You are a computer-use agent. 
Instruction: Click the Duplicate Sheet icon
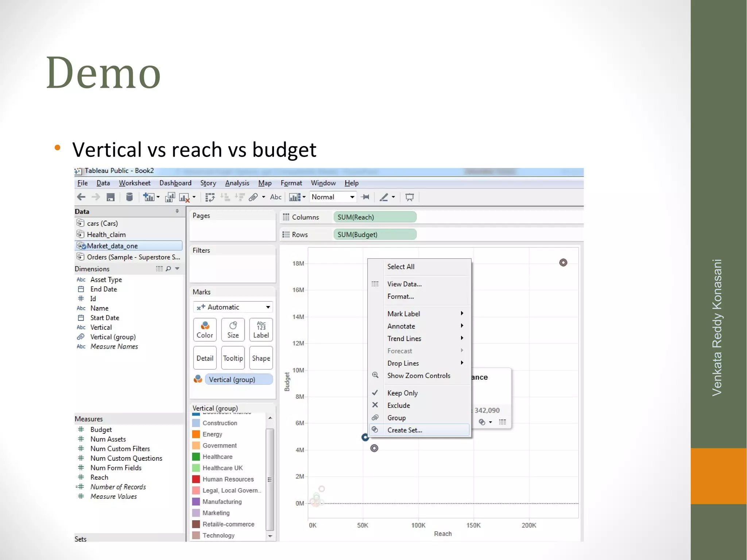170,197
